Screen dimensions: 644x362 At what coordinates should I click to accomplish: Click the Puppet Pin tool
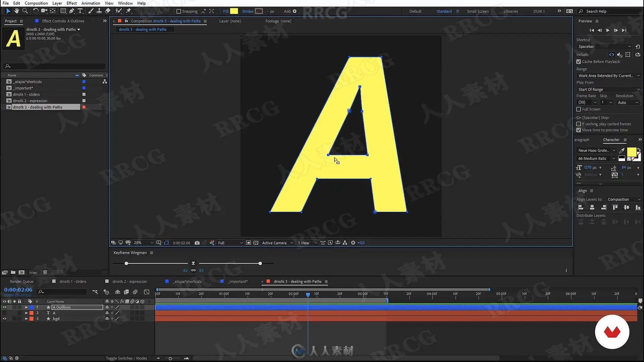pyautogui.click(x=128, y=11)
